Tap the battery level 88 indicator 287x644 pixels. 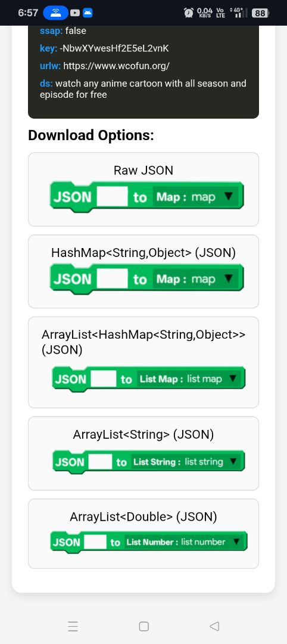pos(260,13)
